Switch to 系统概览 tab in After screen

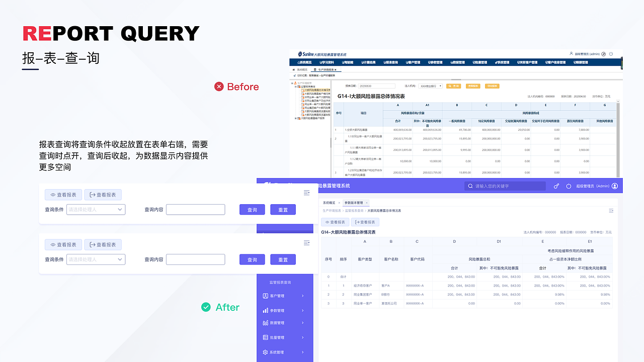coord(329,203)
